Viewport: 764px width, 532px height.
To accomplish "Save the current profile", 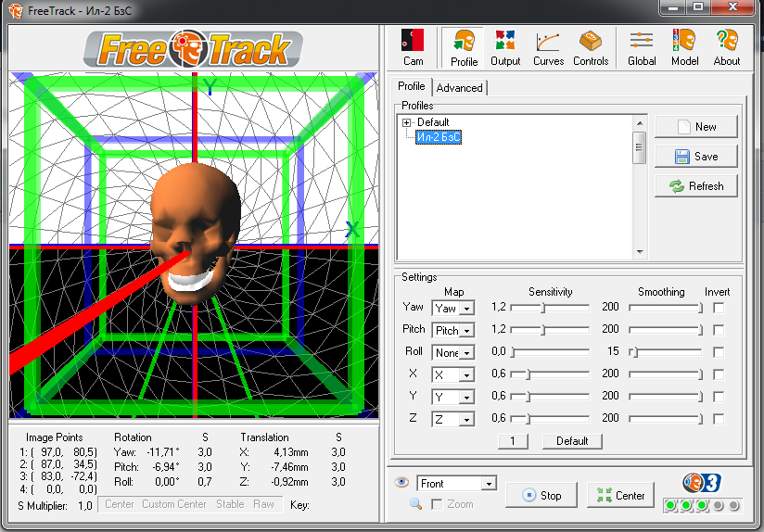I will click(695, 157).
